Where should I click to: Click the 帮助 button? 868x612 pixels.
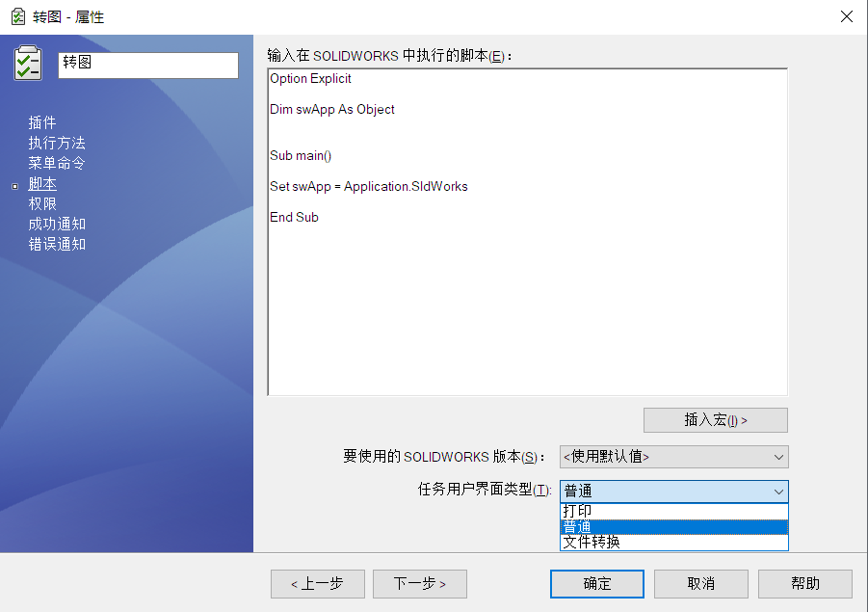pos(804,584)
